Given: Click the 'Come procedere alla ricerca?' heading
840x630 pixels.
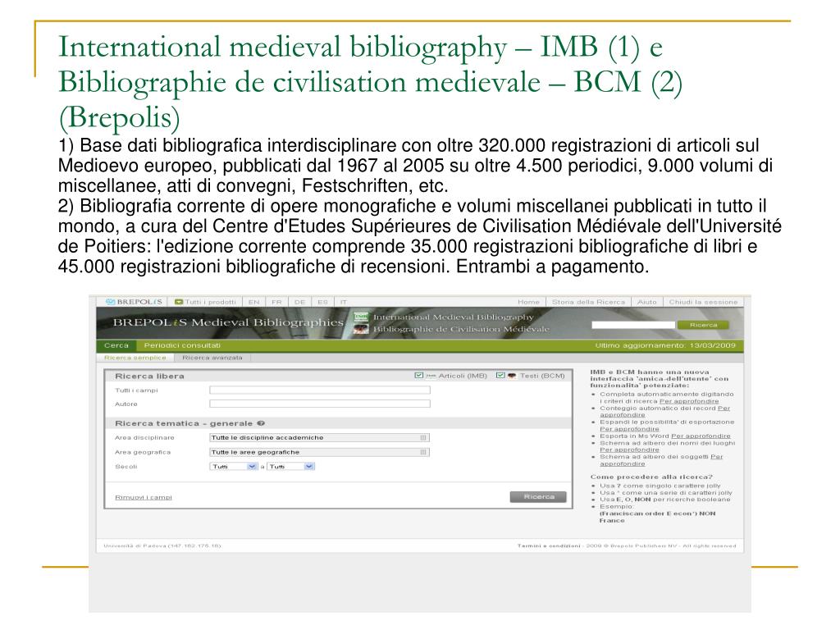Looking at the screenshot, I should coord(651,477).
